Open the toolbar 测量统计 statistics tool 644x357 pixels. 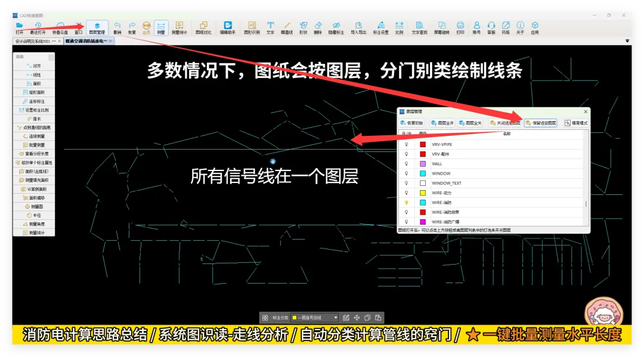coord(179,28)
